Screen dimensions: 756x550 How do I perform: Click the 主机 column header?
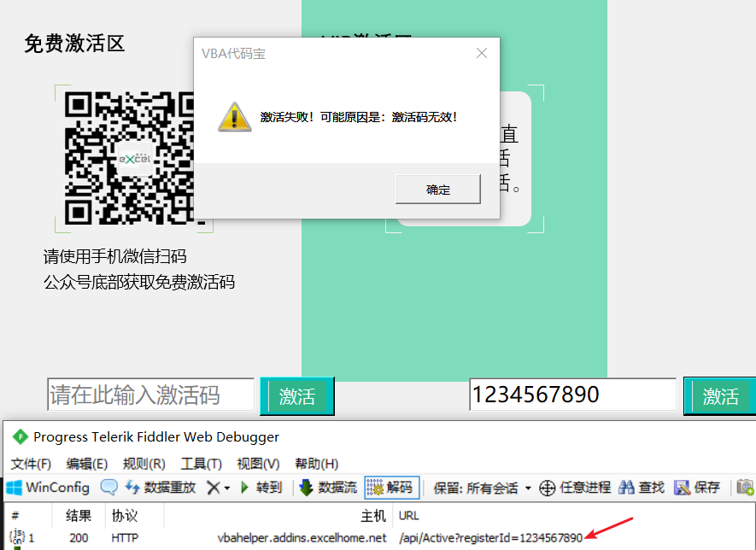tap(373, 516)
